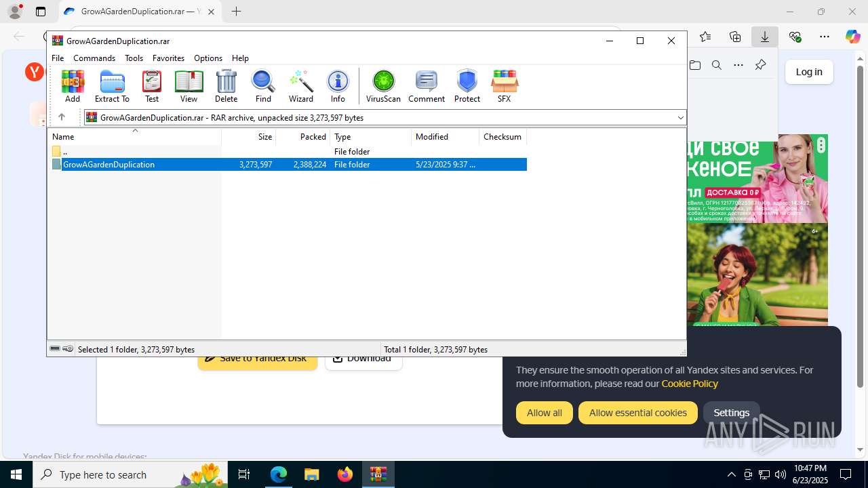Open the Extract To tool
Image resolution: width=868 pixels, height=488 pixels.
click(112, 86)
